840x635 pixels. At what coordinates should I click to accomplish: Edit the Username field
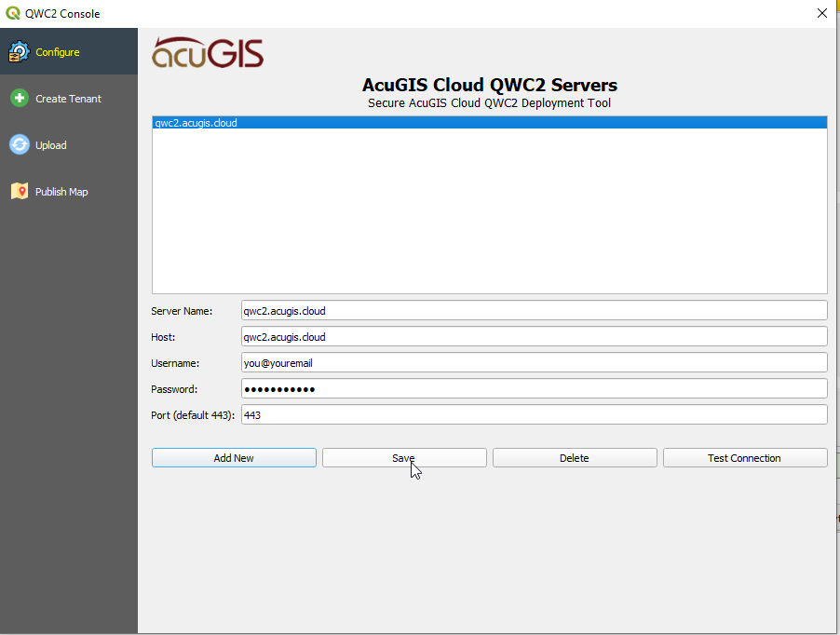534,362
